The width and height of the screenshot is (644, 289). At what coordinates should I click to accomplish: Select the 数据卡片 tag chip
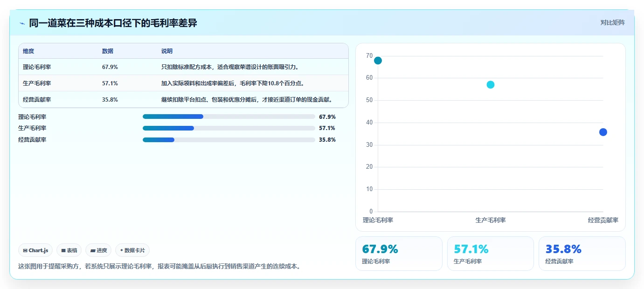click(132, 250)
